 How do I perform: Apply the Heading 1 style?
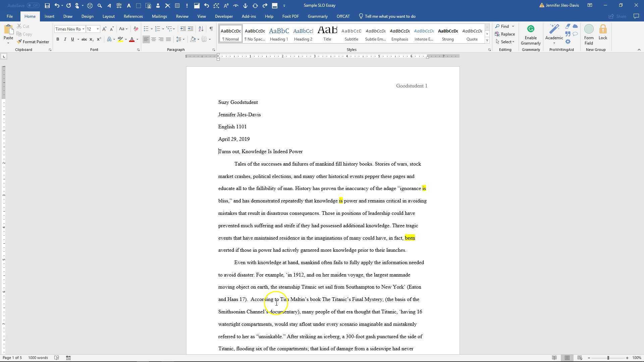(x=279, y=33)
